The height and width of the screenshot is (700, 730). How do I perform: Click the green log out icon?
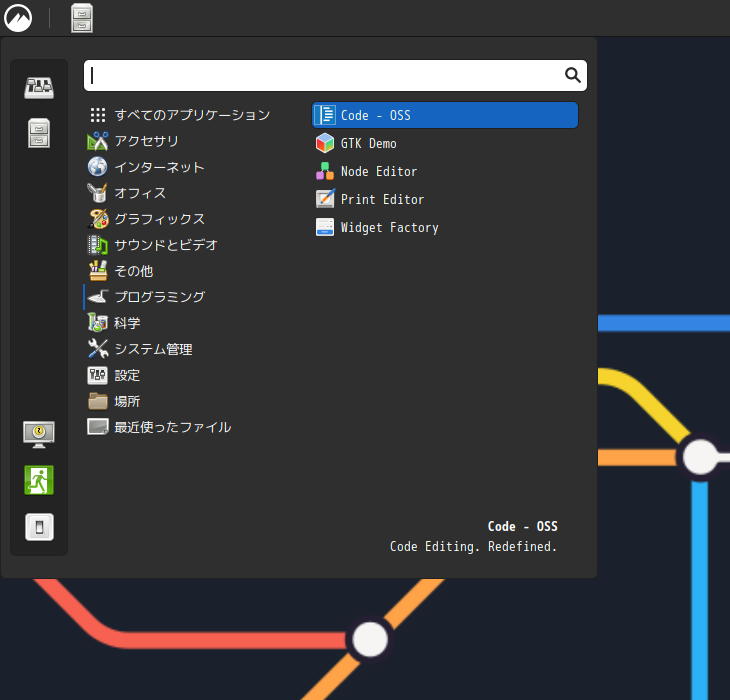click(x=39, y=480)
